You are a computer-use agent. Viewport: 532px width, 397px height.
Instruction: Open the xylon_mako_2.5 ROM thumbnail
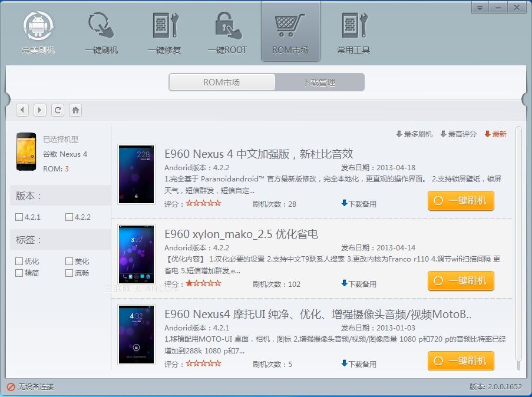137,254
